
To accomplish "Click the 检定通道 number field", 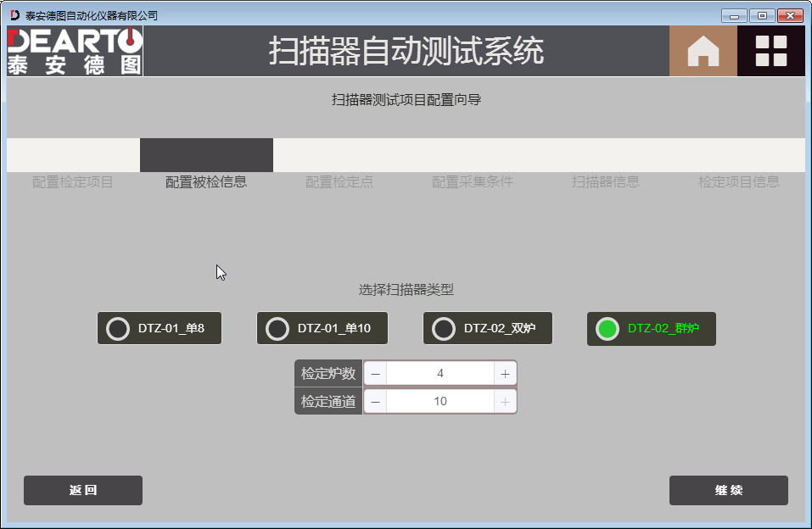I will point(440,402).
